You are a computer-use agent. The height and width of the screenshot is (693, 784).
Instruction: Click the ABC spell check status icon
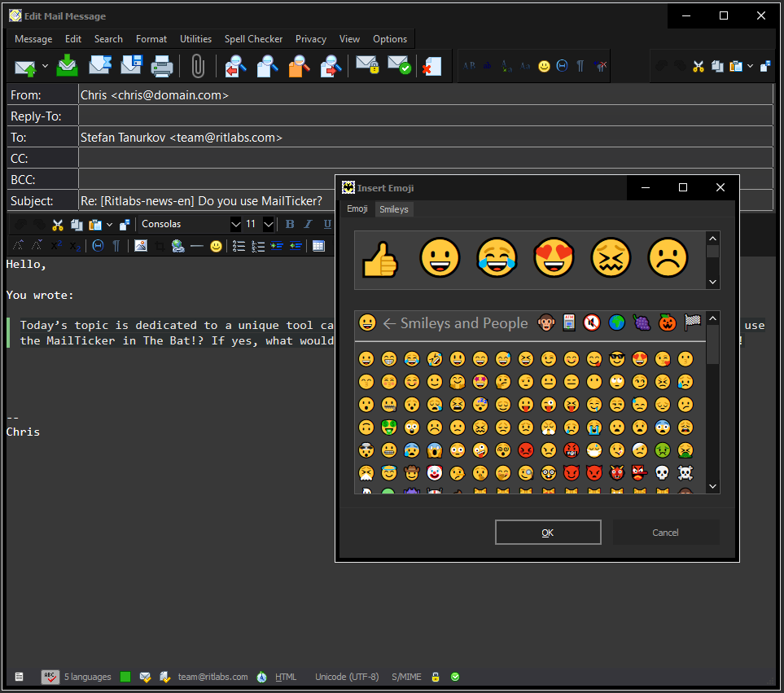(50, 677)
